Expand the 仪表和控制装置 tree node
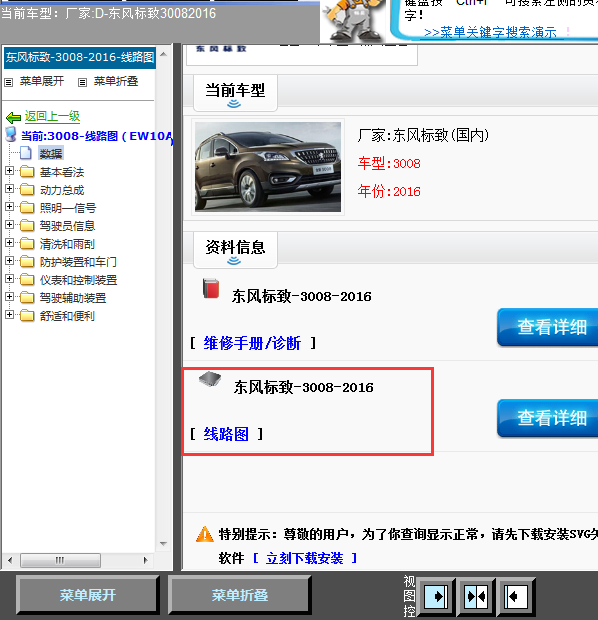The width and height of the screenshot is (598, 620). point(9,278)
